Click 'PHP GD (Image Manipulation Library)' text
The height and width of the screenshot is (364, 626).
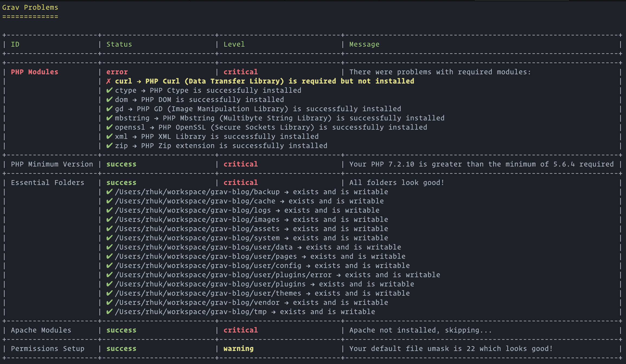212,109
